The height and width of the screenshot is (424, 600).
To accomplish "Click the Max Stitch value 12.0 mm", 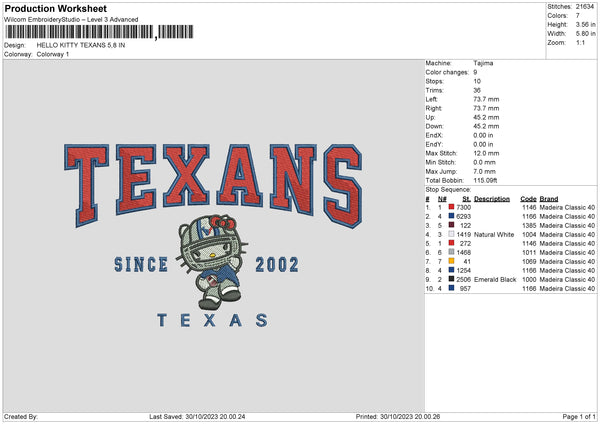I will (486, 153).
